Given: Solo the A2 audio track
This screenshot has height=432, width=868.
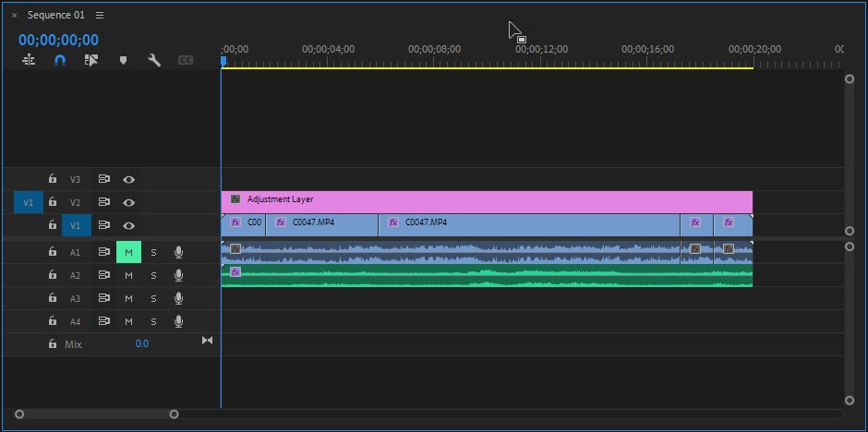Looking at the screenshot, I should pos(154,275).
